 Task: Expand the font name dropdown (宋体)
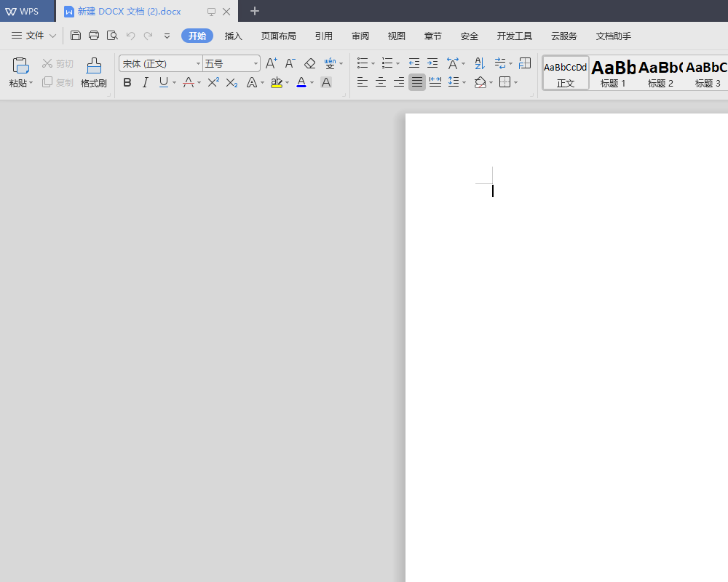(198, 64)
